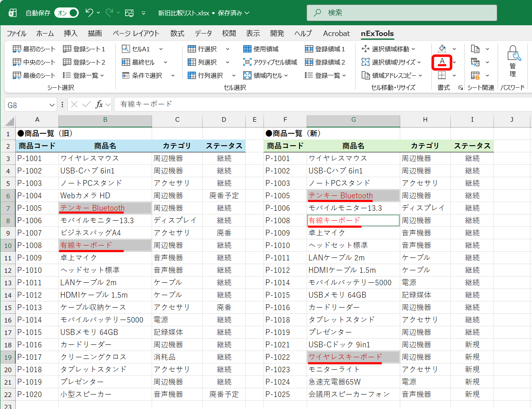Image resolution: width=532 pixels, height=409 pixels.
Task: Switch to the 挿入 ribbon tab
Action: 70,34
